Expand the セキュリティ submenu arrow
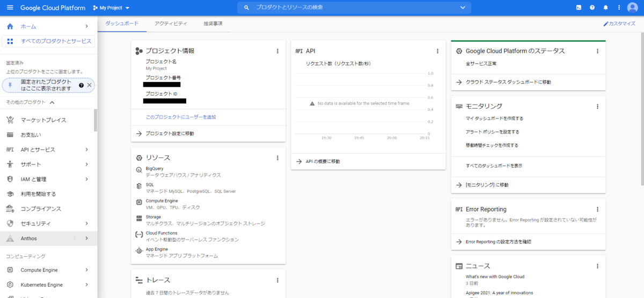644x298 pixels. point(86,223)
